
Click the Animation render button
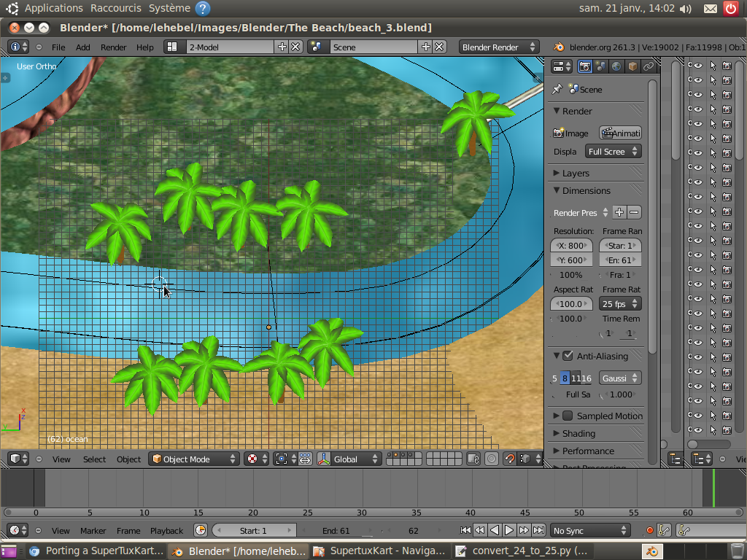point(620,133)
